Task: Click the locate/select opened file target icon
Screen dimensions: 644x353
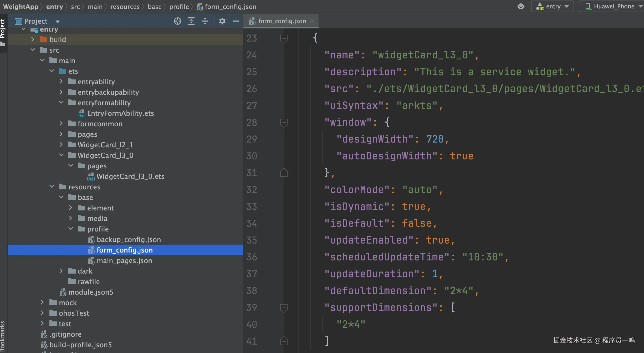Action: click(x=177, y=21)
